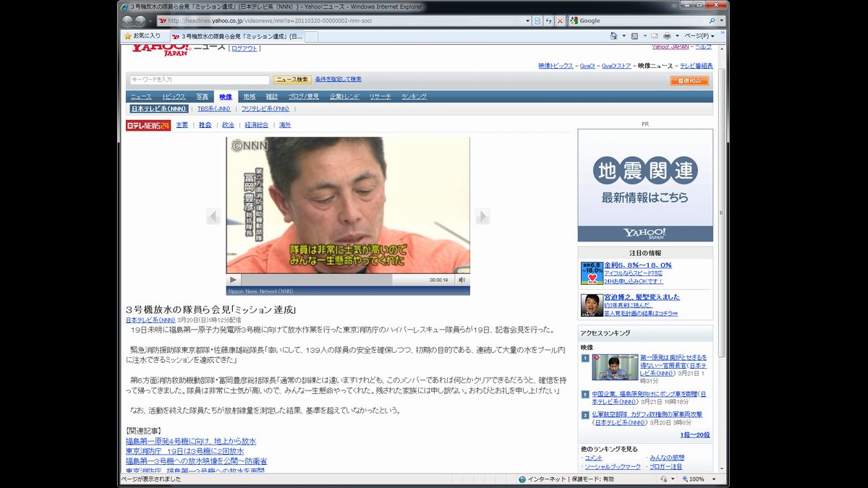Go forward with the browser Forward arrow
This screenshot has width=868, height=488.
(140, 20)
